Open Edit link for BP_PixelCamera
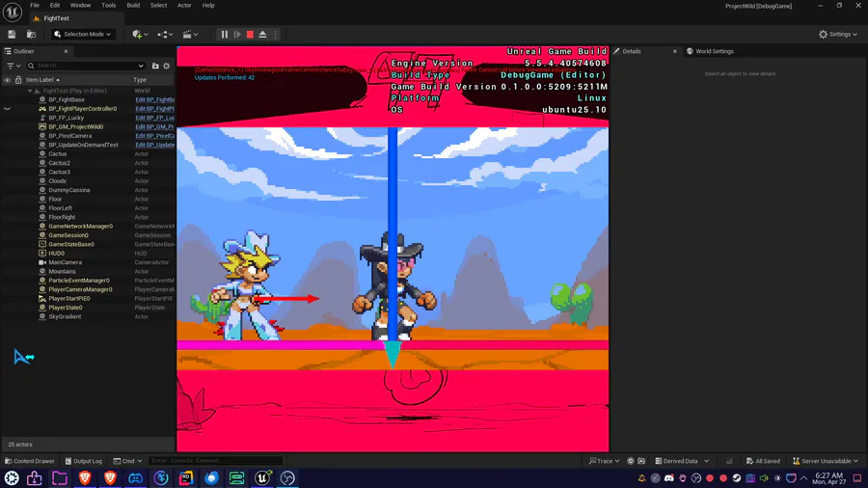The image size is (868, 488). click(154, 136)
